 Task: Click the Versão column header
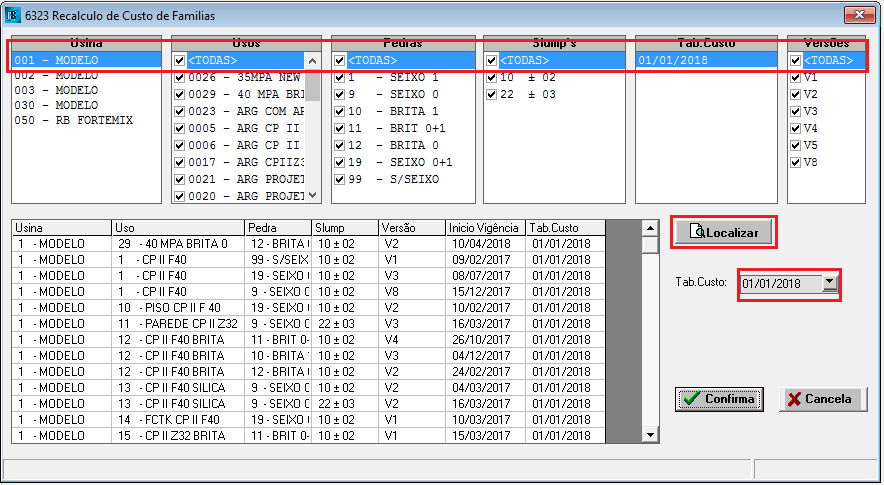(x=412, y=228)
